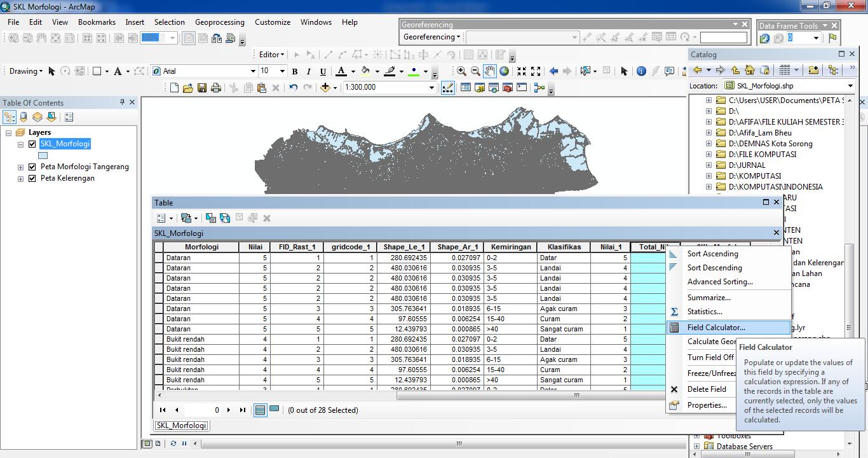
Task: Switch TOC to List By Source view
Action: pyautogui.click(x=24, y=117)
